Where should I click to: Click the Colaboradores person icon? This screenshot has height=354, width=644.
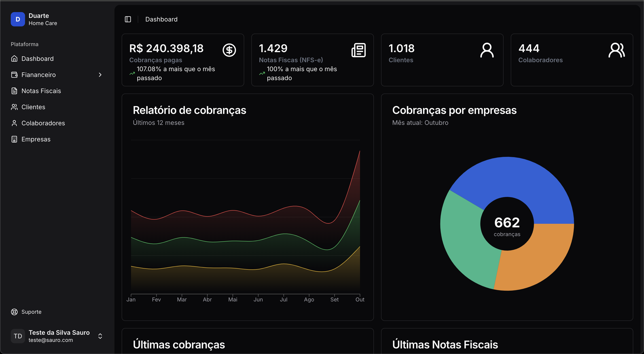coord(14,123)
